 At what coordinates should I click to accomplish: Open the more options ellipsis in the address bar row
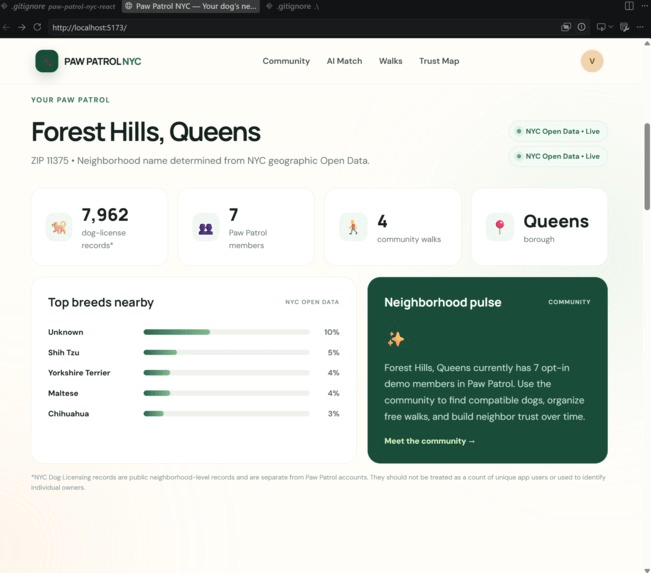640,27
